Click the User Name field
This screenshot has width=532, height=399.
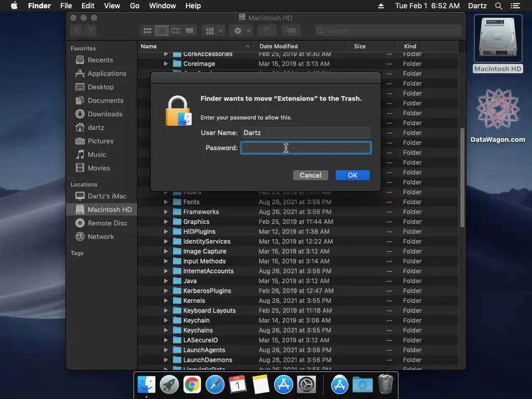click(x=305, y=132)
